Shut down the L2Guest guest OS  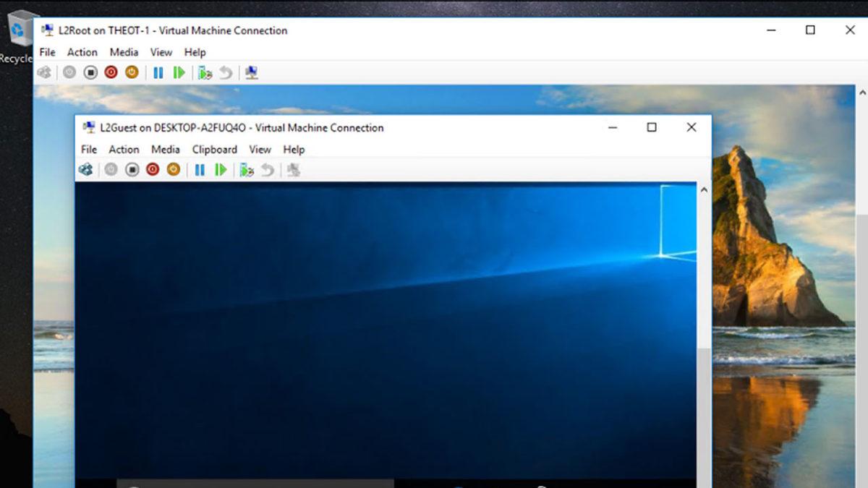152,170
